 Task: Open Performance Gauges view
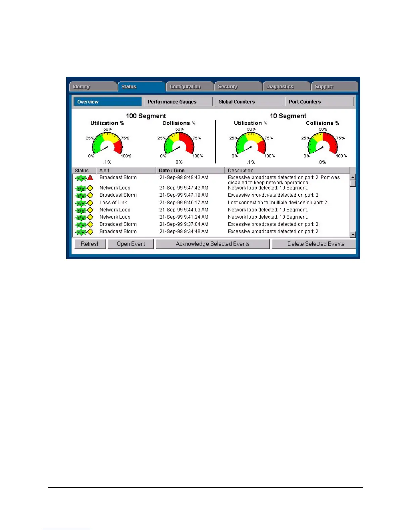pos(178,102)
